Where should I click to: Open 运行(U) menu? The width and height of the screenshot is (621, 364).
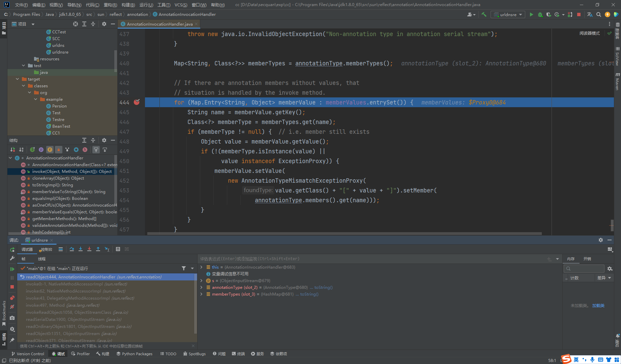tap(146, 5)
